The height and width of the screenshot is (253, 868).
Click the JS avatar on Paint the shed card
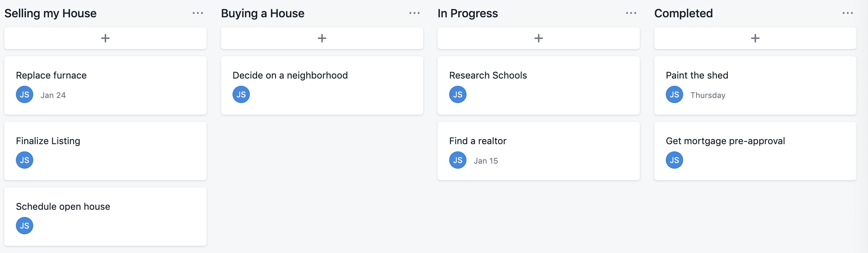tap(674, 94)
